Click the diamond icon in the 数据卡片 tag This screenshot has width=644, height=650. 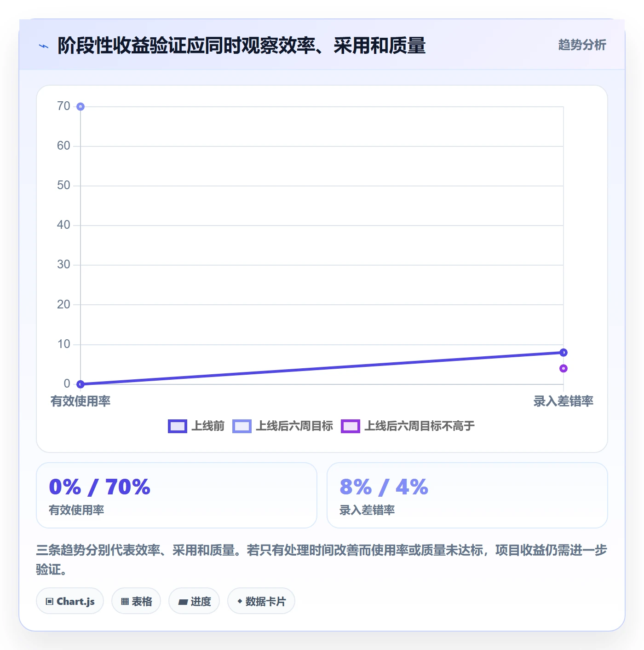[240, 601]
